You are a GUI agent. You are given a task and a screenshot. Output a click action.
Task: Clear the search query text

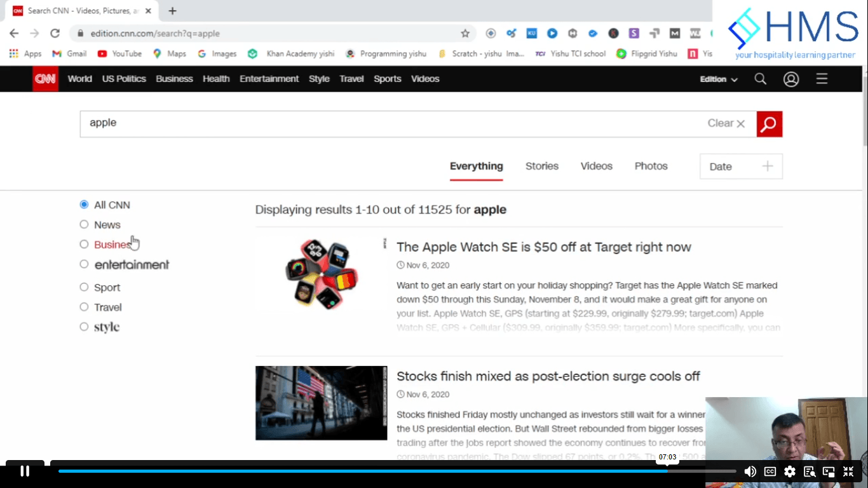pyautogui.click(x=726, y=123)
